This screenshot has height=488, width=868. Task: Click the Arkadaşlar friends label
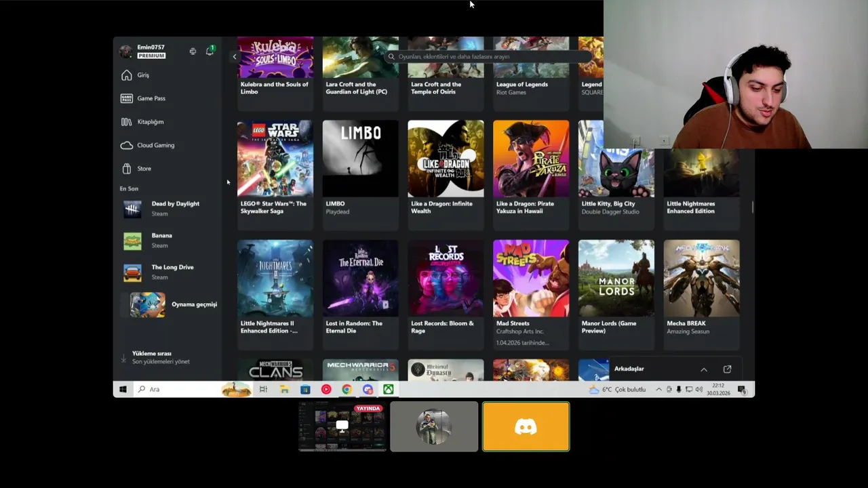click(x=629, y=369)
